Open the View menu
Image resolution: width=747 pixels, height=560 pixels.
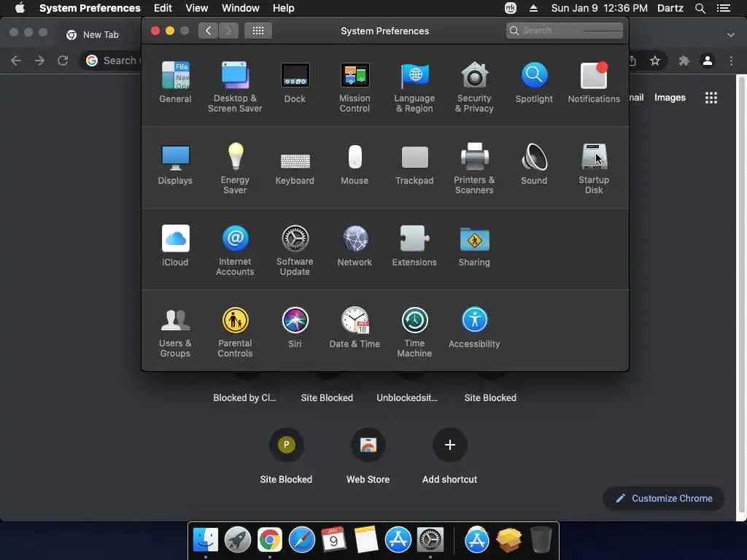click(197, 8)
